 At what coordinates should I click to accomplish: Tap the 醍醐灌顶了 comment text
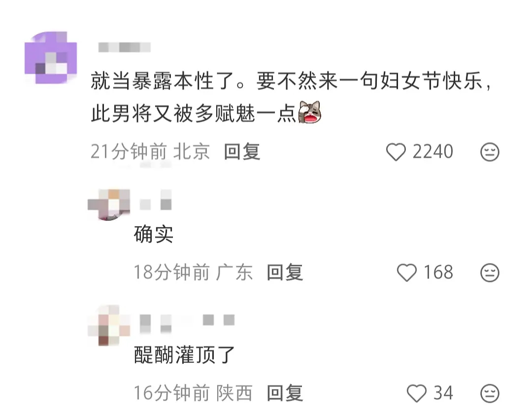click(x=185, y=355)
